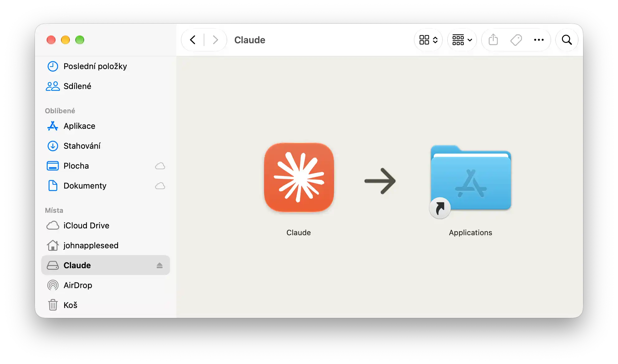Click the Share toolbar icon
Viewport: 618px width, 364px height.
click(493, 40)
